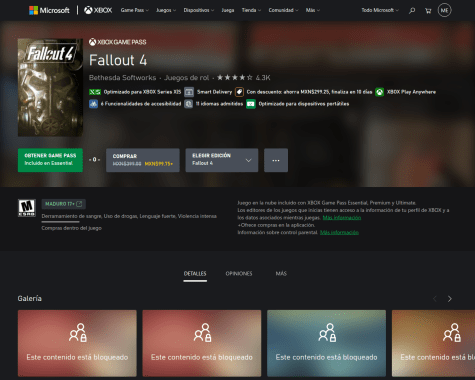This screenshot has width=475, height=380.
Task: Open the shopping cart icon
Action: coord(428,11)
